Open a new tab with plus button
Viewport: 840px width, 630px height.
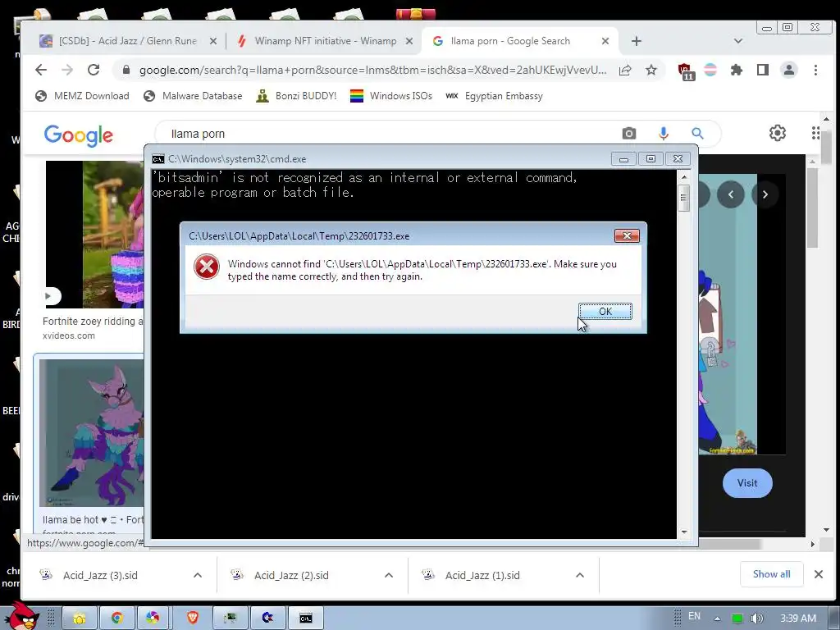[636, 41]
